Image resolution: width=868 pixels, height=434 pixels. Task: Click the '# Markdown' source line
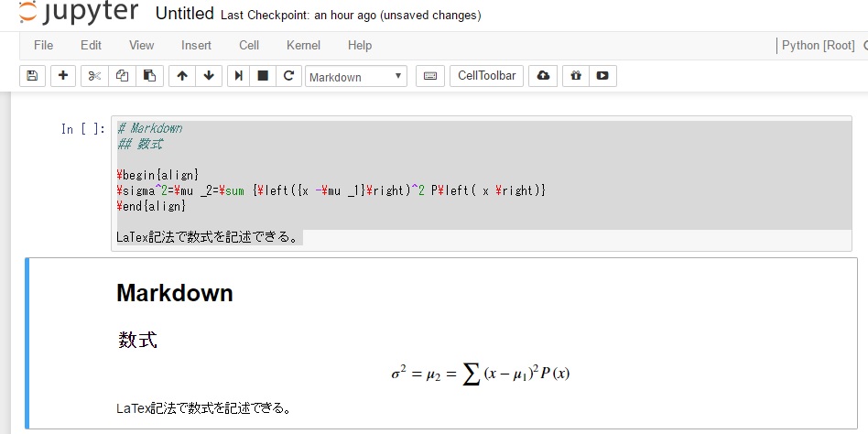click(149, 128)
